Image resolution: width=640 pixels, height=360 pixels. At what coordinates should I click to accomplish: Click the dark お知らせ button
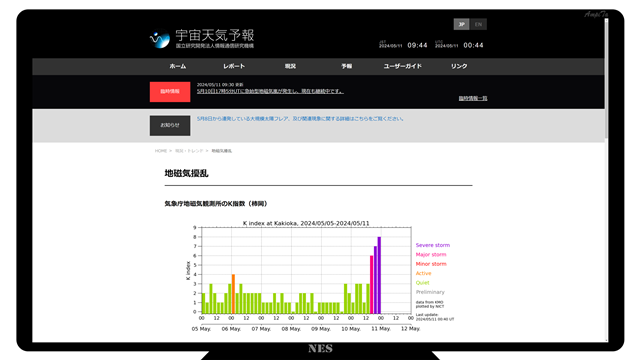[x=170, y=125]
